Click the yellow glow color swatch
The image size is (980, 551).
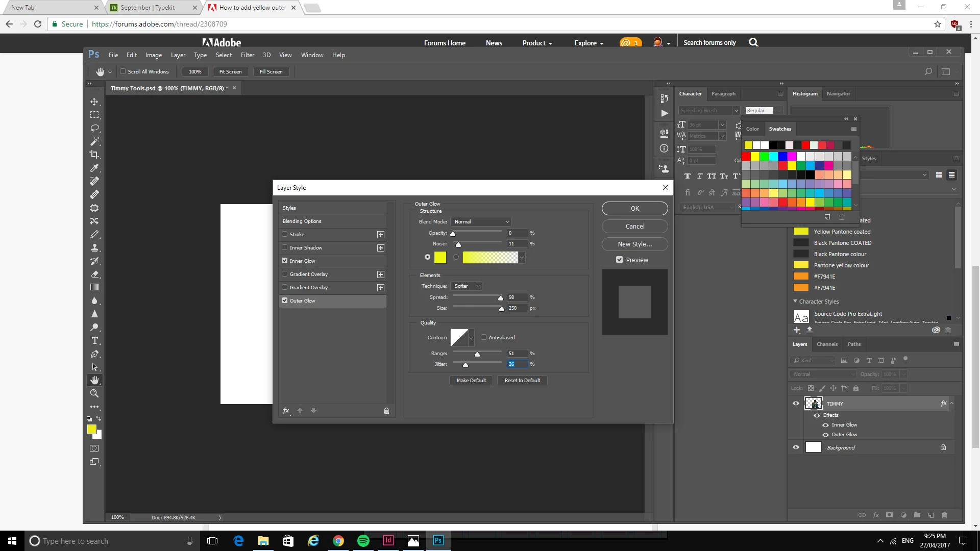coord(439,258)
